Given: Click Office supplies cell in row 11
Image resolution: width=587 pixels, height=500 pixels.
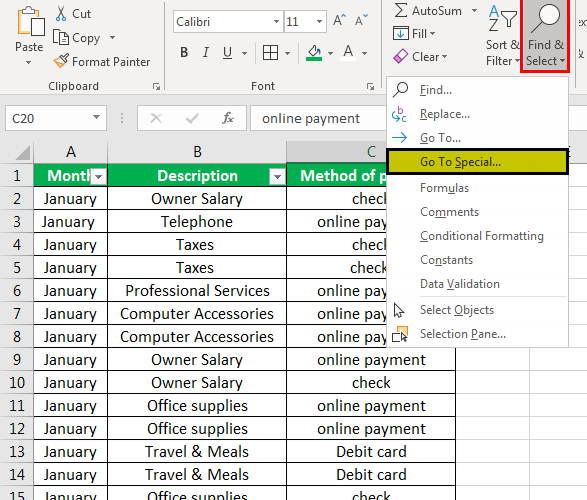Looking at the screenshot, I should pyautogui.click(x=197, y=406).
